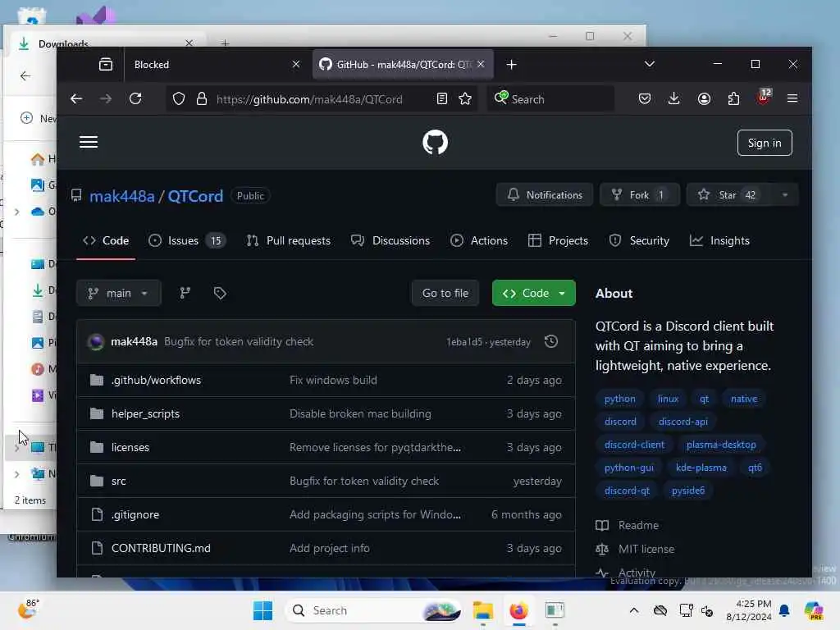Viewport: 840px width, 630px height.
Task: List all Firefox tabs with chevron
Action: [650, 64]
